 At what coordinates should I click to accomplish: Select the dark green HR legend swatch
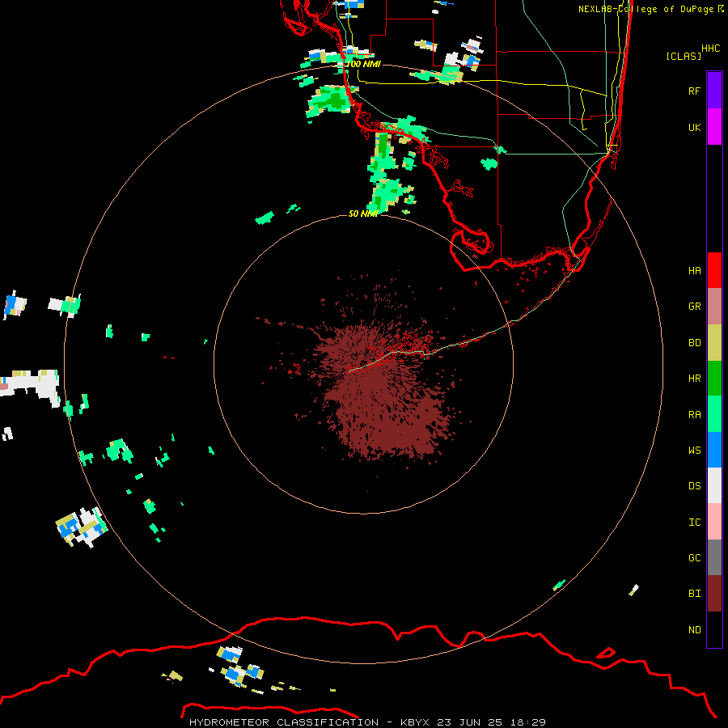pos(714,379)
